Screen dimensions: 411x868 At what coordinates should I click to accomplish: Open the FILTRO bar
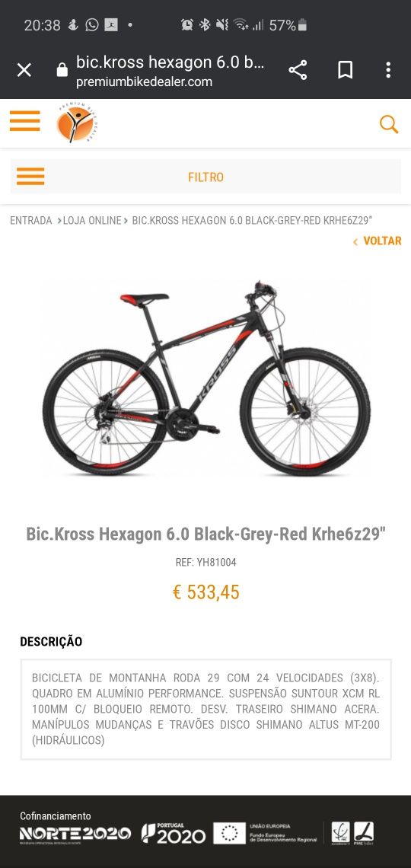(x=205, y=177)
